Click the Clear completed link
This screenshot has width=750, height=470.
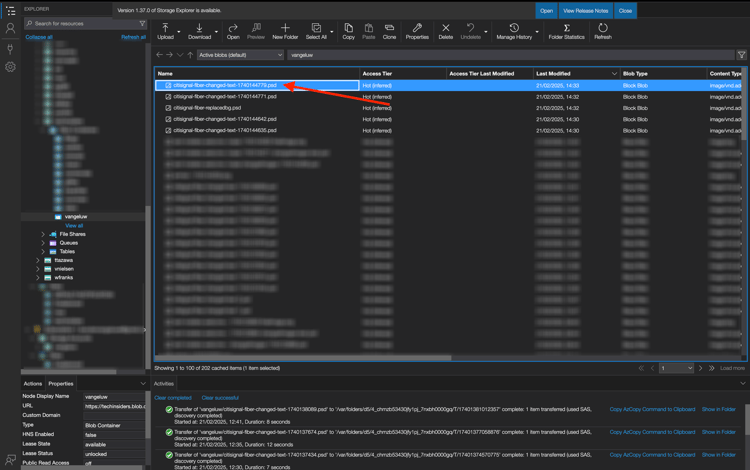(x=172, y=398)
